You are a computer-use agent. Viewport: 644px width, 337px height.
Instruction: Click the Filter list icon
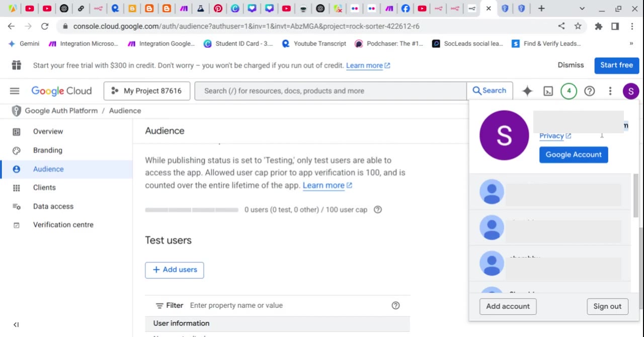(159, 305)
